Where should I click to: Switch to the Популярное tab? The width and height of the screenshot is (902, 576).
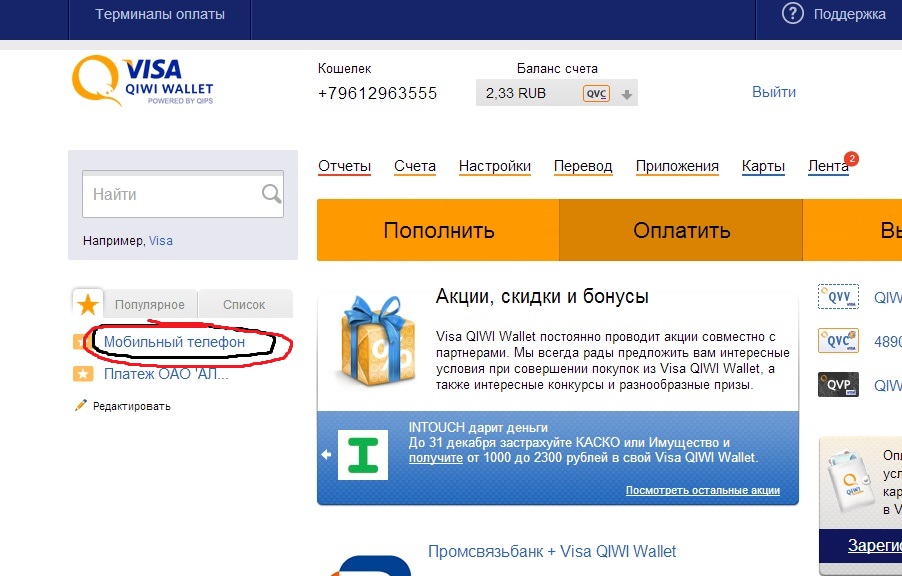[x=150, y=304]
